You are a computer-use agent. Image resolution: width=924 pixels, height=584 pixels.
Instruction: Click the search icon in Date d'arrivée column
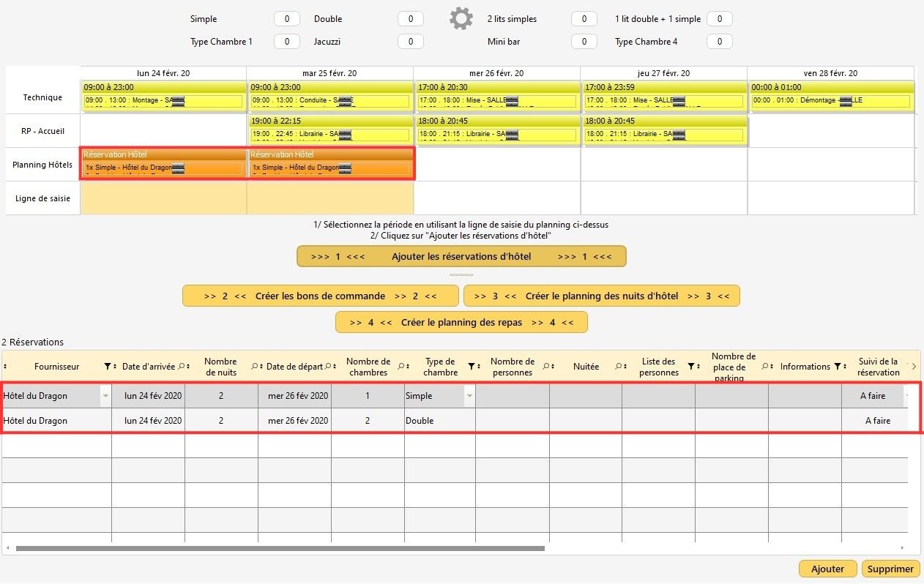click(182, 367)
